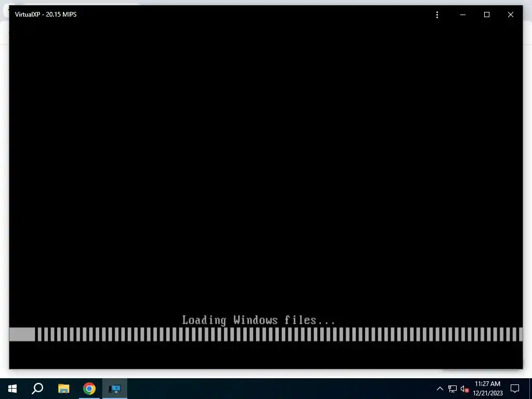
Task: Open network status tray icon
Action: point(453,389)
